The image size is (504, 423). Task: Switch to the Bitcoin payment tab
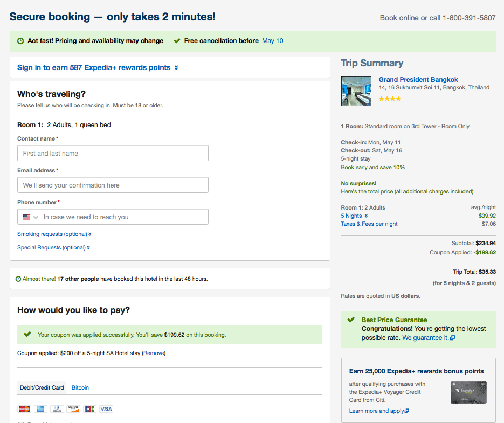[80, 387]
